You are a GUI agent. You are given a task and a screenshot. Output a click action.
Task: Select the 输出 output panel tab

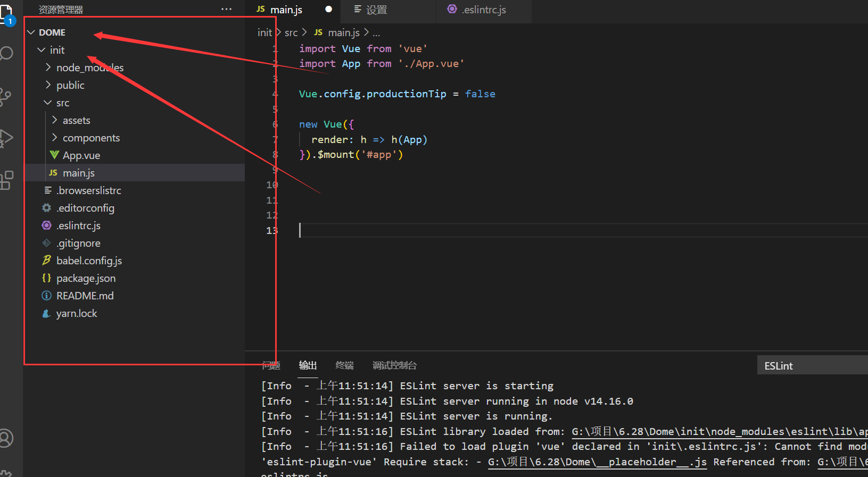[308, 365]
